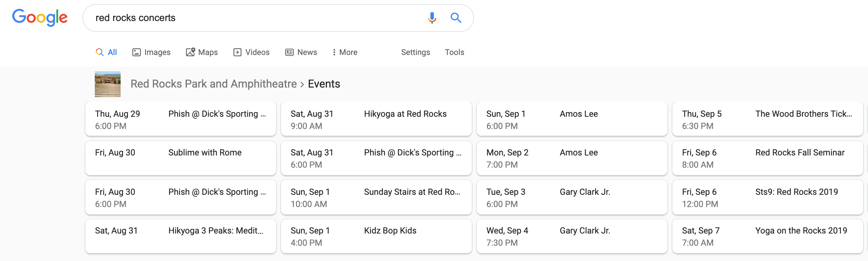The image size is (868, 261).
Task: Click the blue search magnifier icon
Action: pos(456,18)
